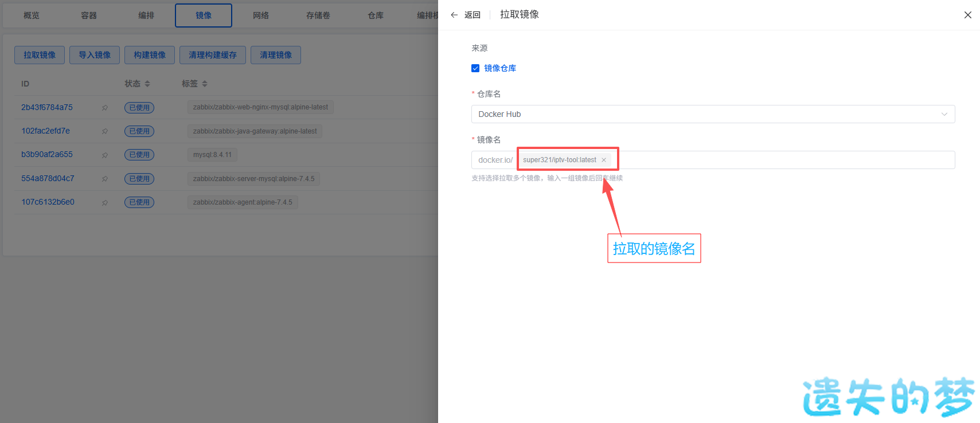Click the mysql:8.4.11 tag
Viewport: 980px width, 423px height.
(x=212, y=155)
